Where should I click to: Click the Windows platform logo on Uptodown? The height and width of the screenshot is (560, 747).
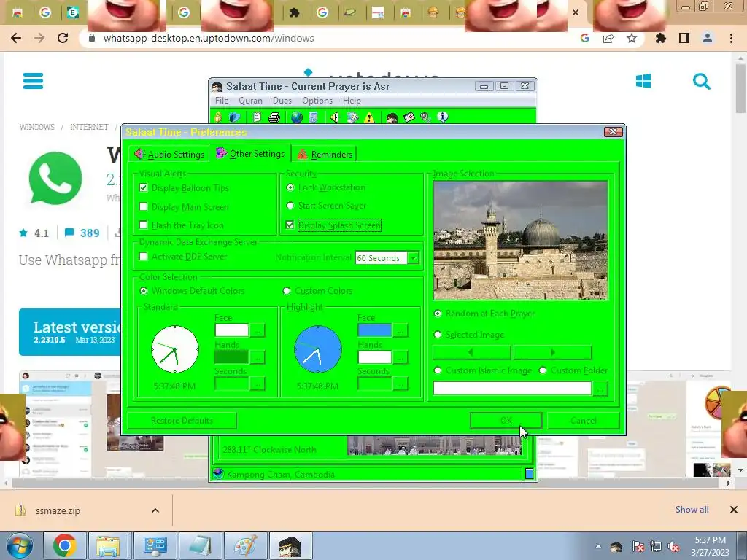pos(643,82)
